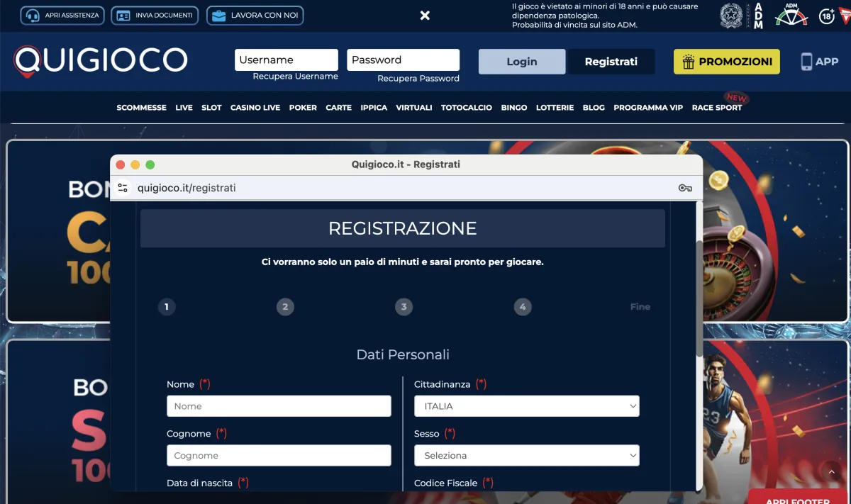Follow the Recupera Password link
Screen dimensions: 851x504
(x=418, y=79)
